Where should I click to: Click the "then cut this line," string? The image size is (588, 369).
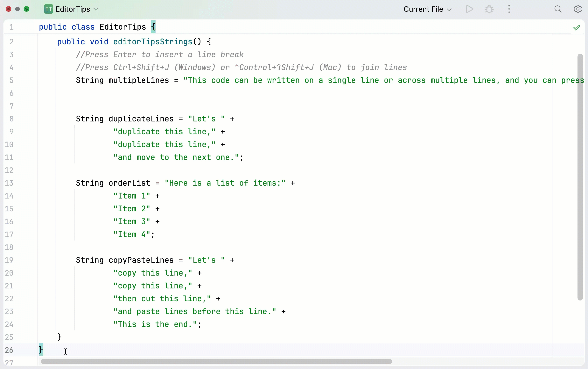tap(162, 299)
